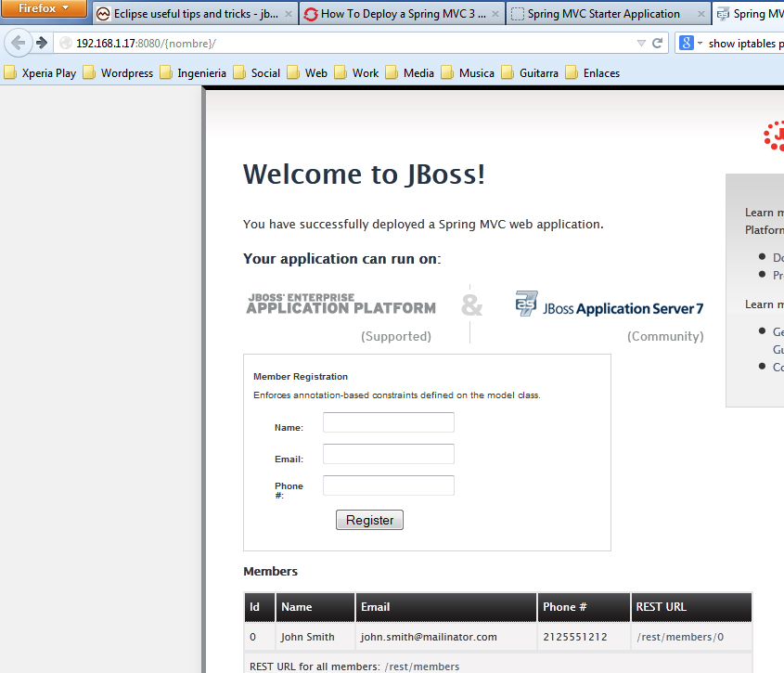Reload the current page
784x673 pixels.
tap(658, 44)
